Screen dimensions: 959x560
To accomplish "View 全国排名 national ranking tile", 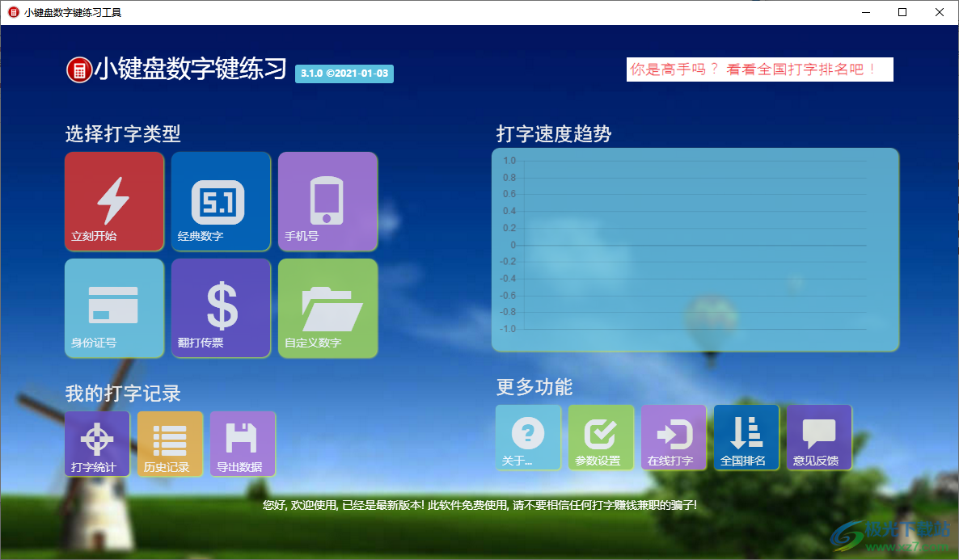I will pyautogui.click(x=746, y=437).
